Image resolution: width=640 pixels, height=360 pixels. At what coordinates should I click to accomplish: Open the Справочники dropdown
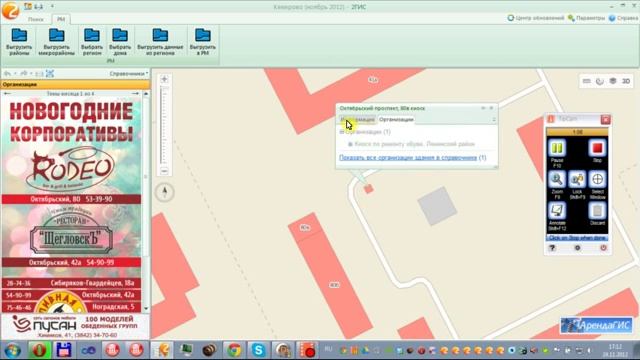(129, 73)
